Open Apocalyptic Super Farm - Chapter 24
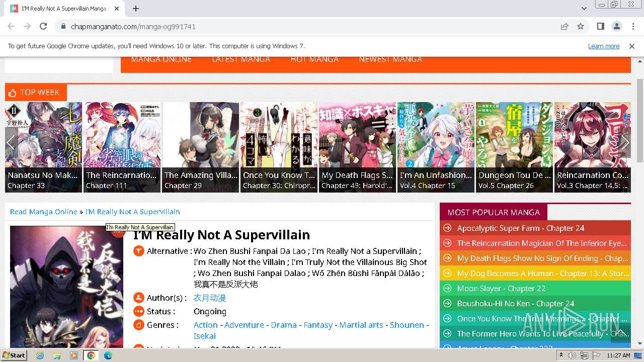Screen dimensions: 644x362 tap(521, 228)
